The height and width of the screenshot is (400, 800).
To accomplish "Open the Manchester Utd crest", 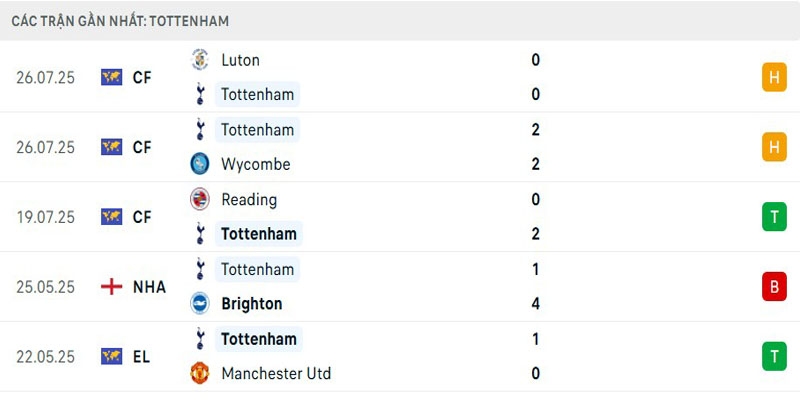I will click(199, 374).
